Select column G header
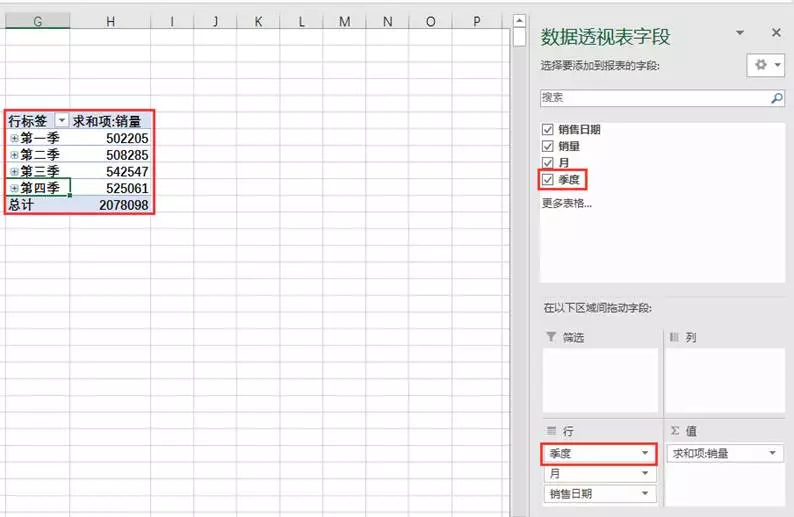794x517 pixels. click(37, 21)
